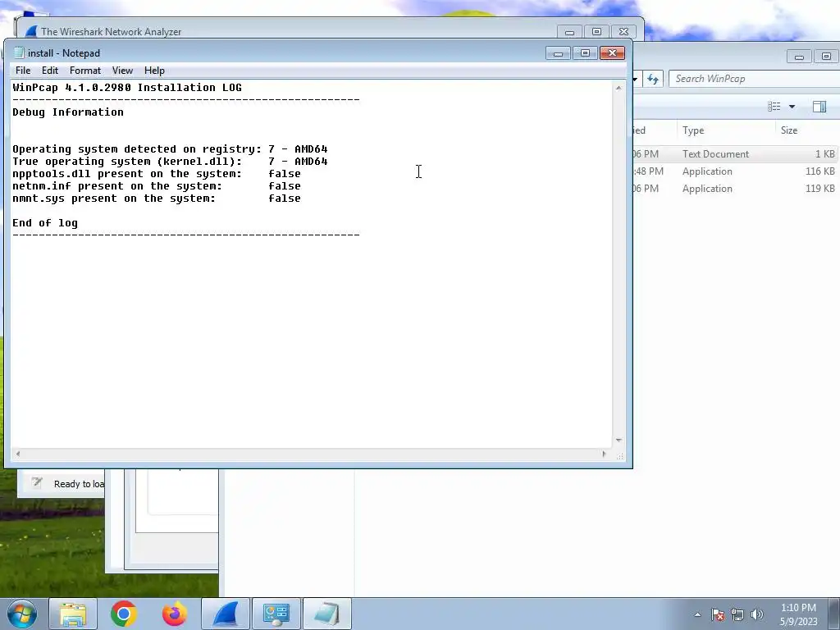Click Notepad vertical scrollbar down arrow
This screenshot has width=840, height=630.
pyautogui.click(x=619, y=441)
